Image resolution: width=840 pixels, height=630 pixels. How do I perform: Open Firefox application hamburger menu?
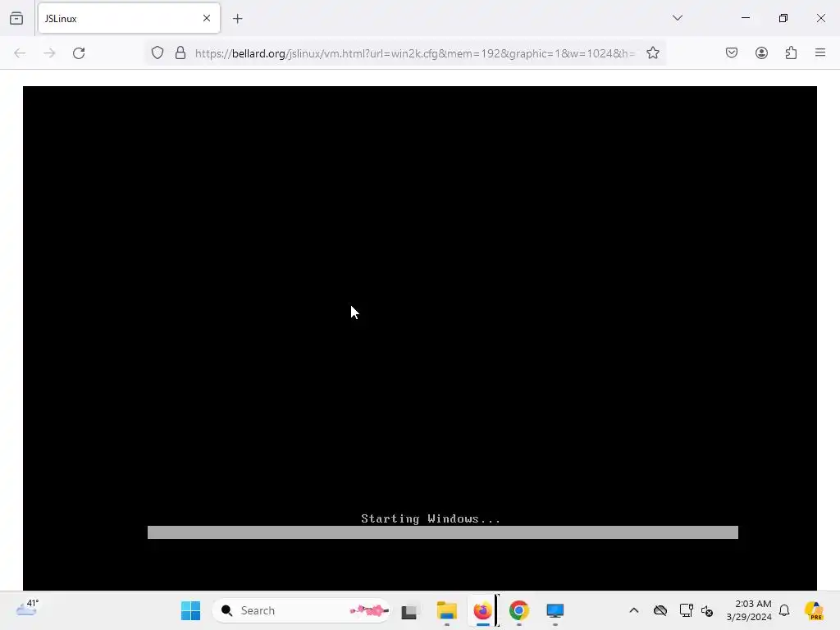[820, 53]
